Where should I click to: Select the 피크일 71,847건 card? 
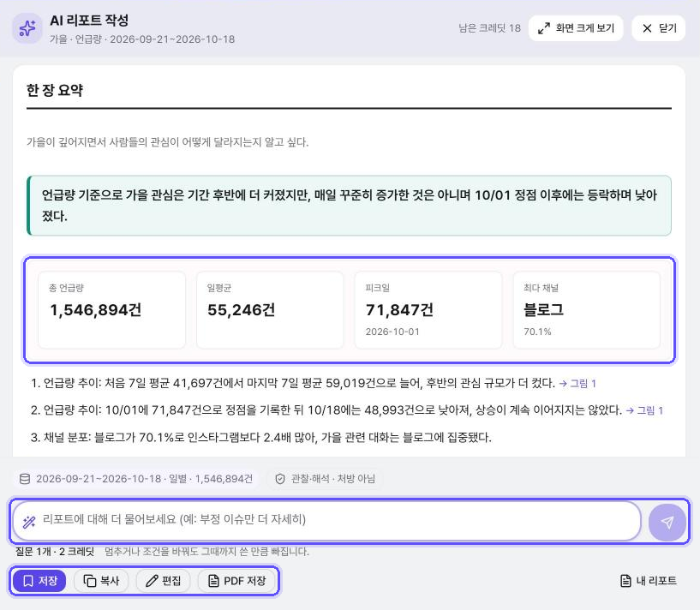pyautogui.click(x=428, y=310)
